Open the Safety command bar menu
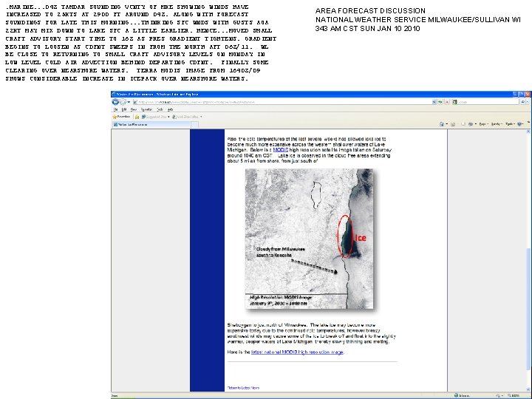The height and width of the screenshot is (399, 532). [497, 124]
